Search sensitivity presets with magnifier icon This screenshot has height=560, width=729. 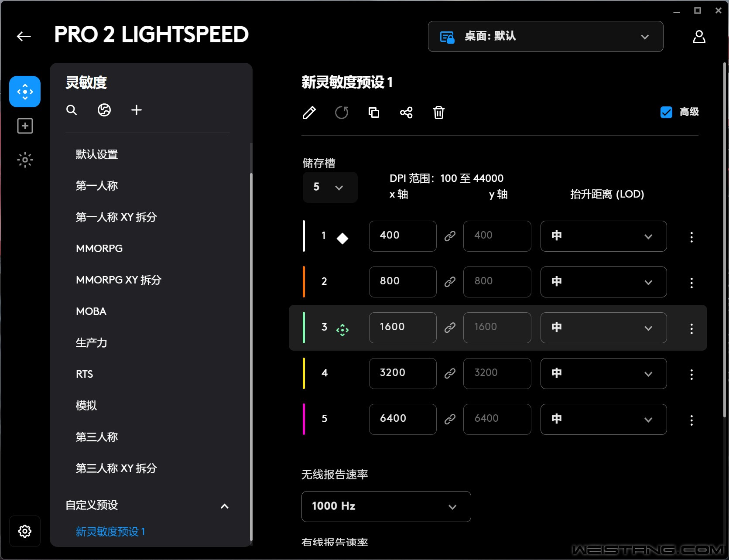(x=72, y=110)
